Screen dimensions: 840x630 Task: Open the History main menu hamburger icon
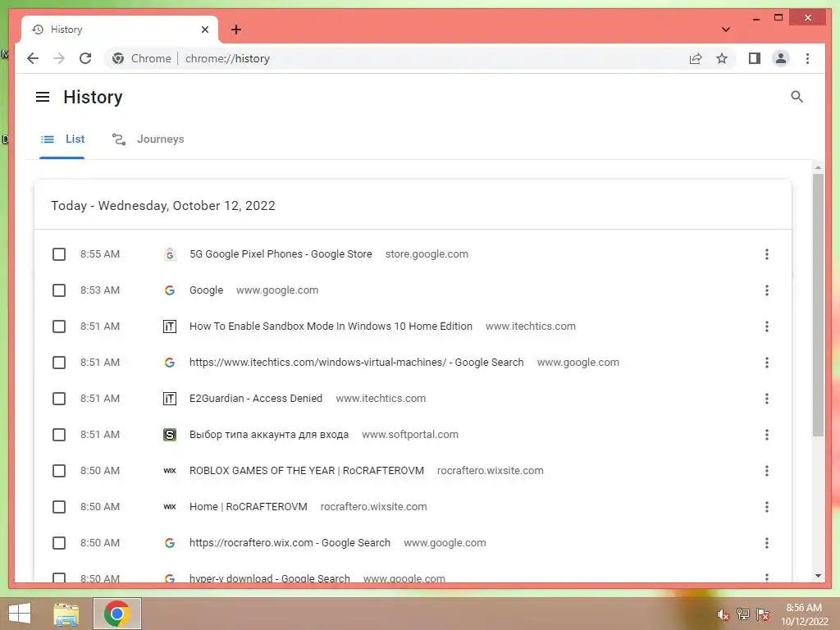click(43, 97)
